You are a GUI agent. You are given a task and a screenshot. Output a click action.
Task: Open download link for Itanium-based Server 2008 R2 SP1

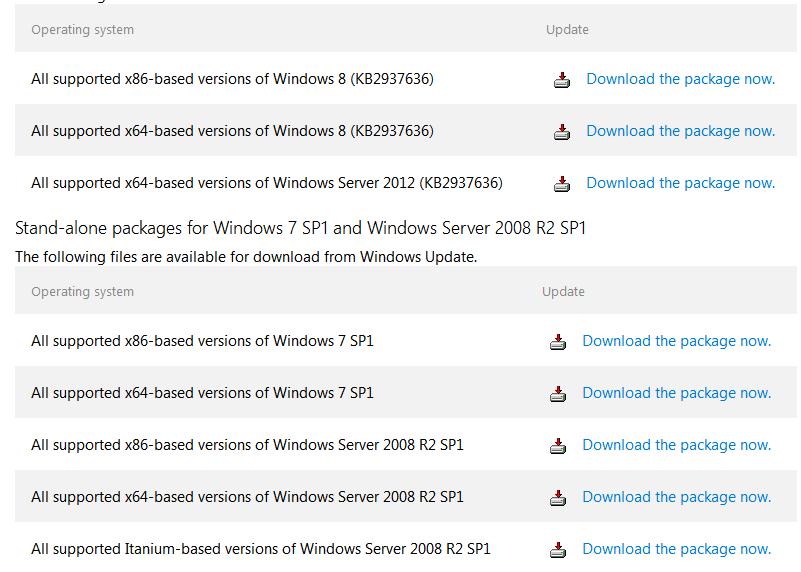click(x=676, y=549)
